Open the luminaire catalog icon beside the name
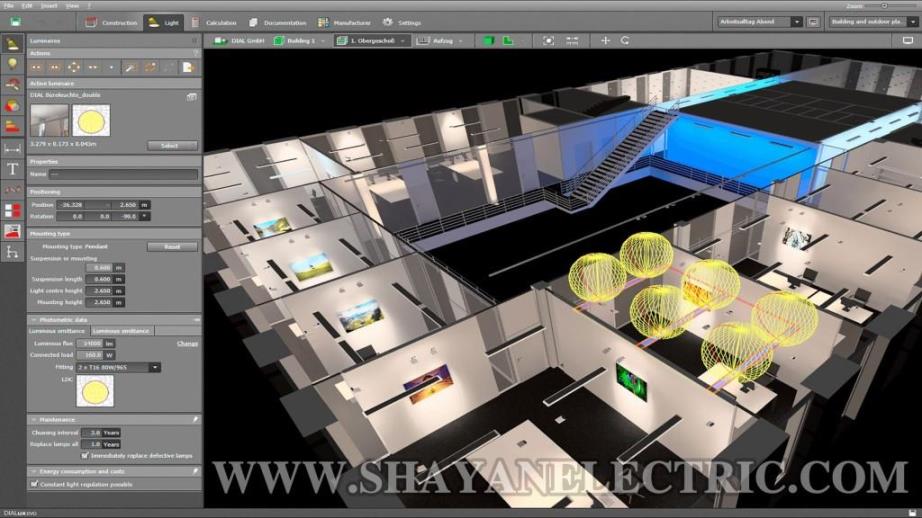 [x=192, y=96]
